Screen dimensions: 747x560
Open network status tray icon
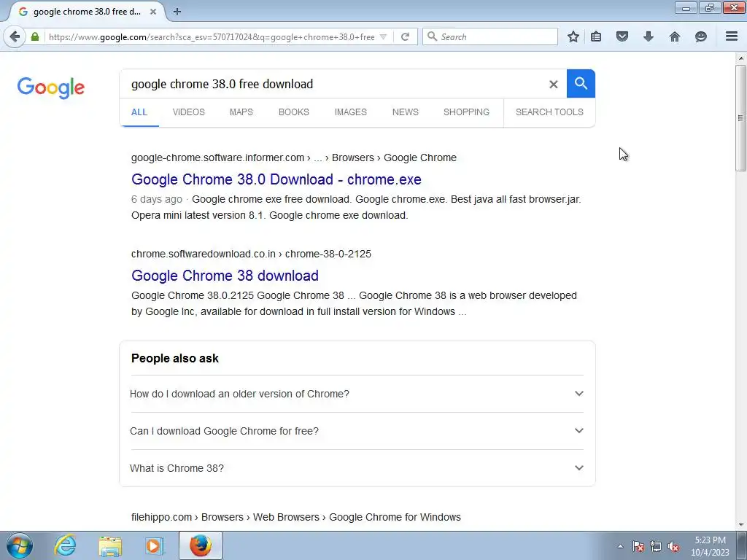[x=656, y=546]
